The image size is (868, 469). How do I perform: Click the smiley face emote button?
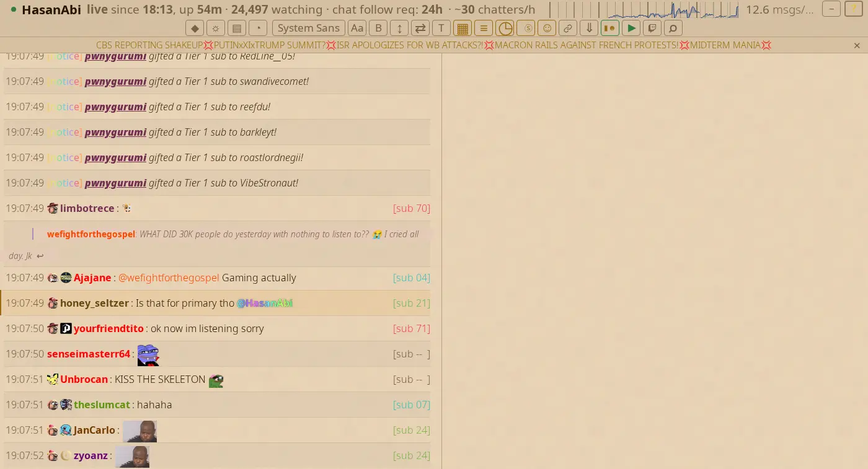click(x=547, y=28)
